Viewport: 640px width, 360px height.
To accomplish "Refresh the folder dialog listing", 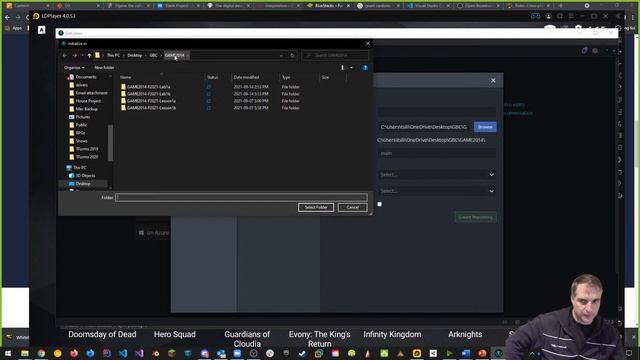I will point(292,56).
